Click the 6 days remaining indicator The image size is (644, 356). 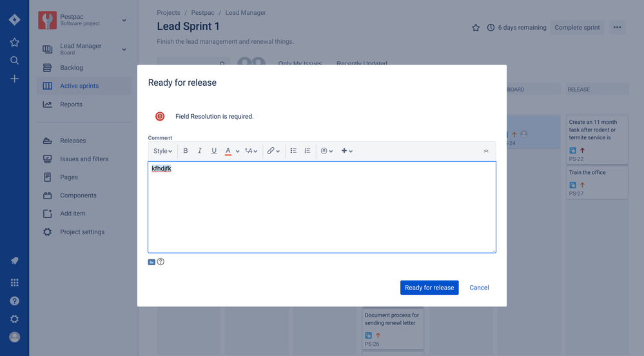pos(516,28)
